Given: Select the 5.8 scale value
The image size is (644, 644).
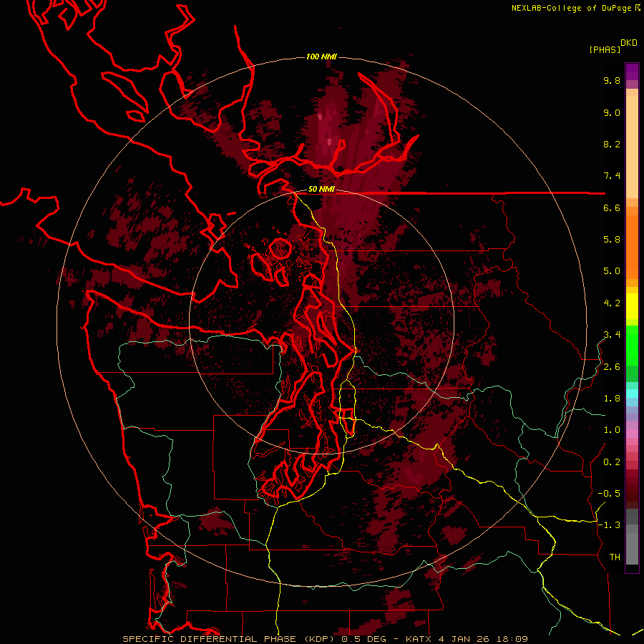Looking at the screenshot, I should click(x=612, y=240).
